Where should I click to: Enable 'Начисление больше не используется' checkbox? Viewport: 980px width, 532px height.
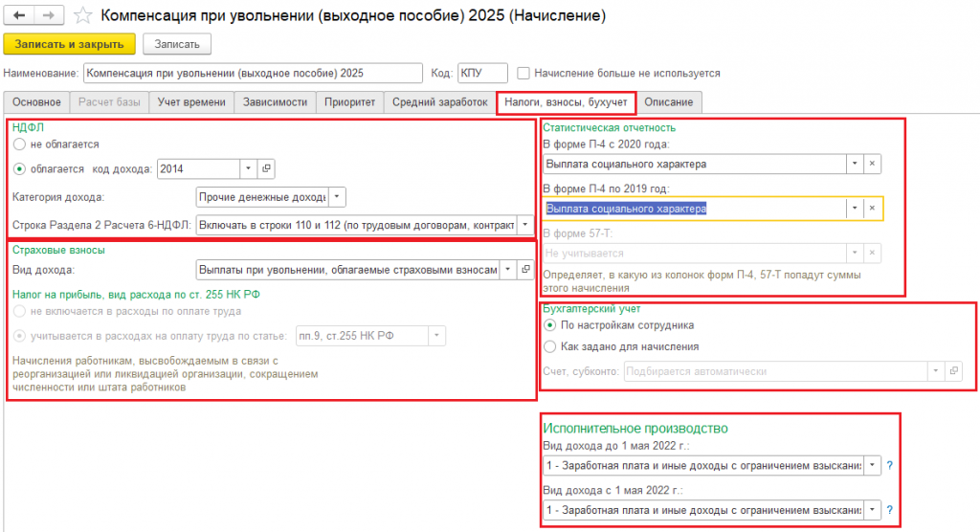[523, 73]
